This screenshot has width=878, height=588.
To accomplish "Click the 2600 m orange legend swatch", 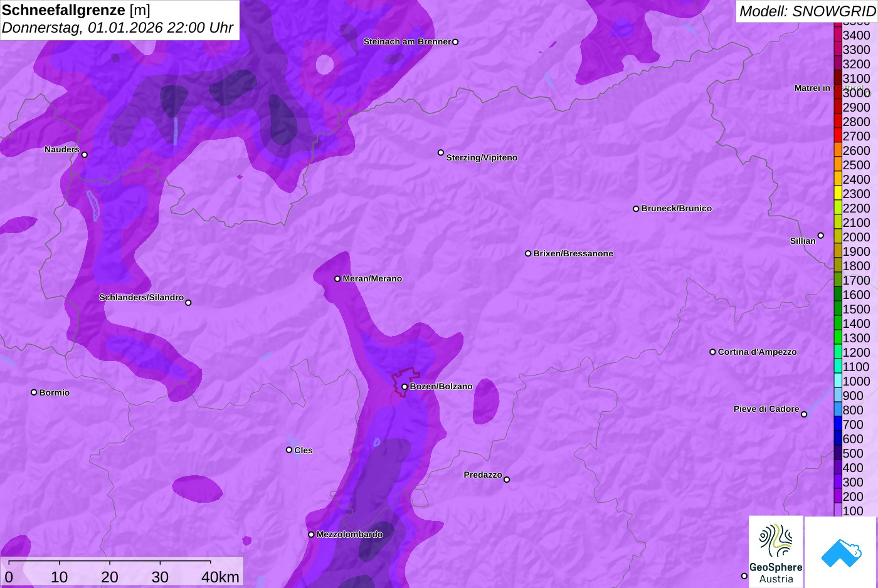I will pyautogui.click(x=838, y=150).
